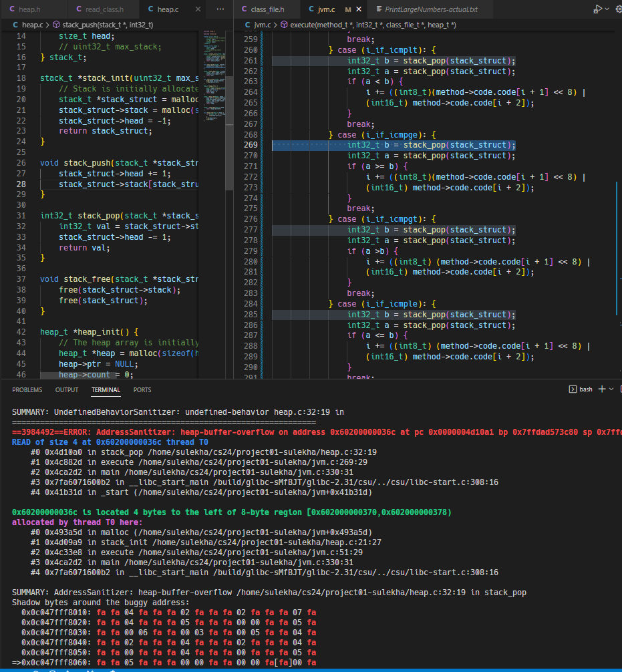Click the heap.h tab file icon

pos(12,9)
